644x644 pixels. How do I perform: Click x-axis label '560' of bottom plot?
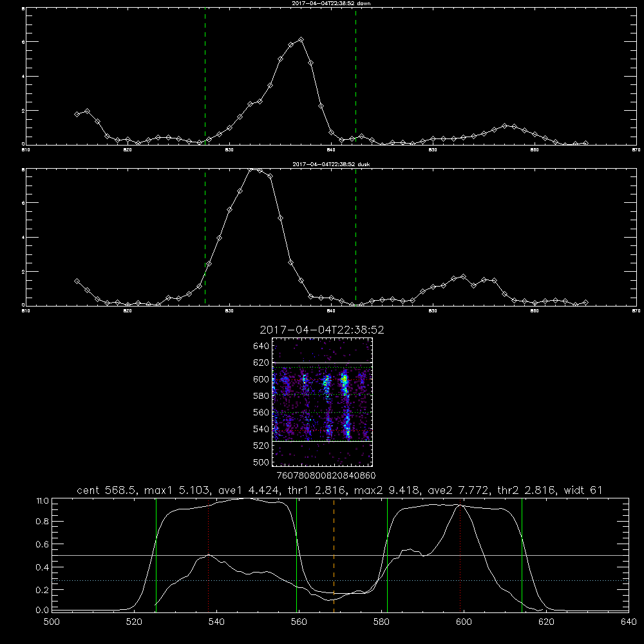299,622
